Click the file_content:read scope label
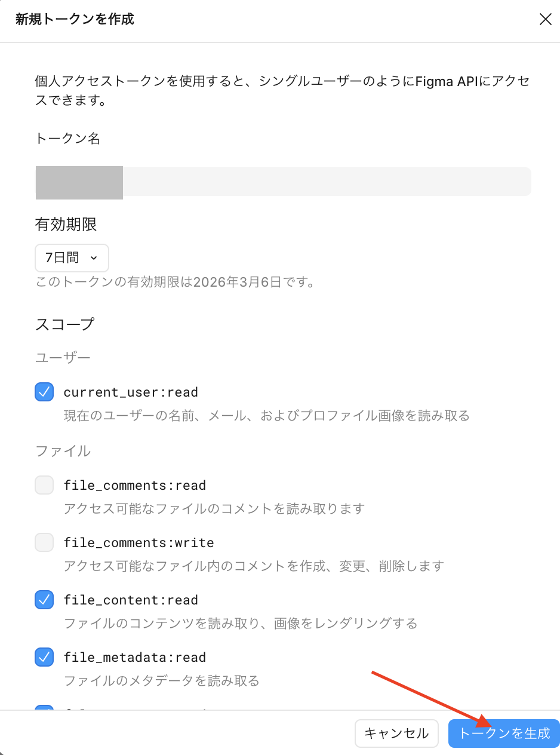 click(131, 600)
